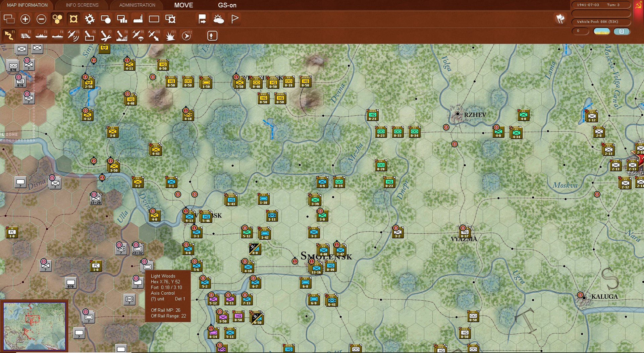Select the 3-39 unit counter
Image resolution: width=644 pixels, height=353 pixels.
pyautogui.click(x=315, y=200)
